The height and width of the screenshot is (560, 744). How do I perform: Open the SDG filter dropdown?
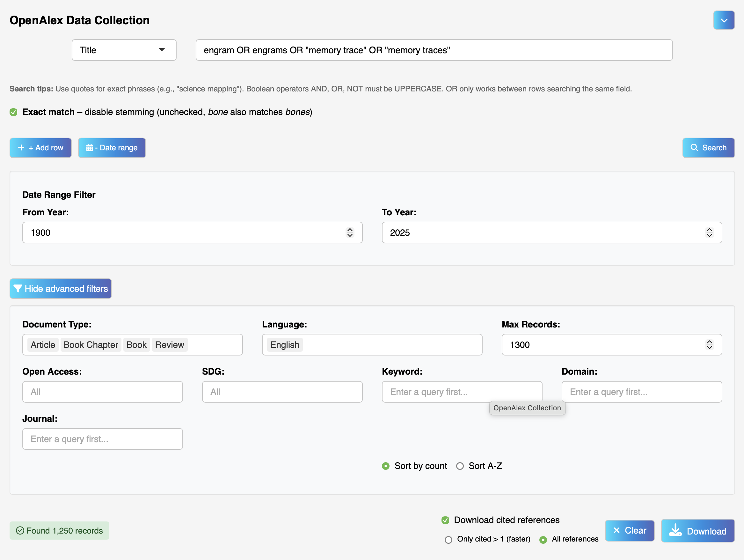click(282, 391)
